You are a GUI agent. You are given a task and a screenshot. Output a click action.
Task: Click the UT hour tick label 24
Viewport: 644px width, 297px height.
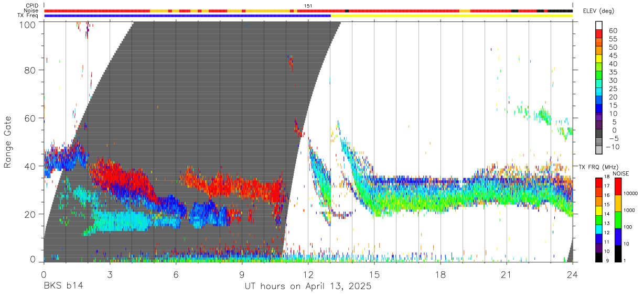tap(573, 273)
